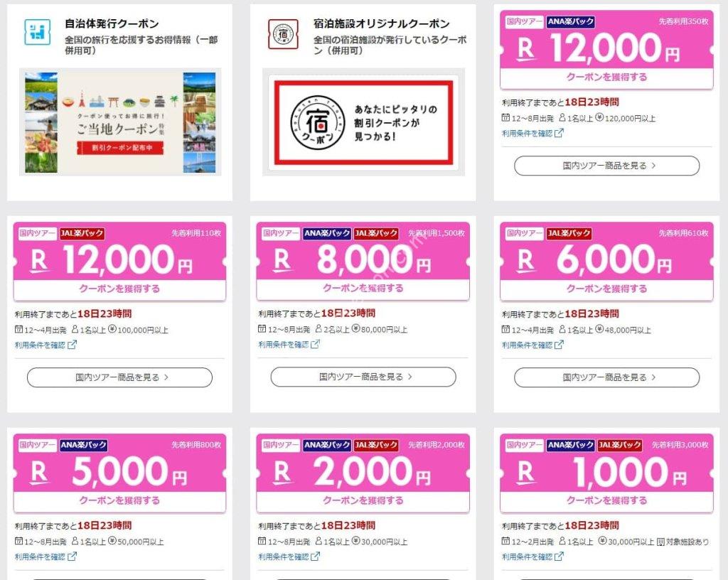Click クーポンを獲得する on the 6,000円 coupon

coord(606,289)
